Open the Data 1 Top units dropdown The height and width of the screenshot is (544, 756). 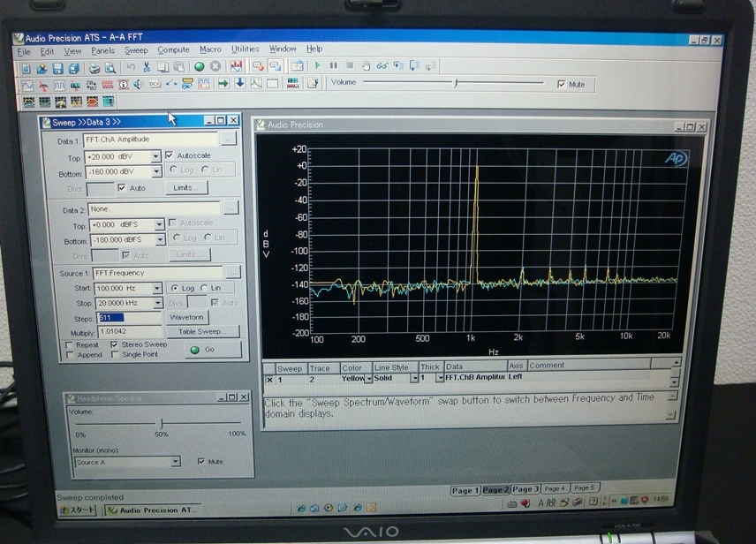155,156
